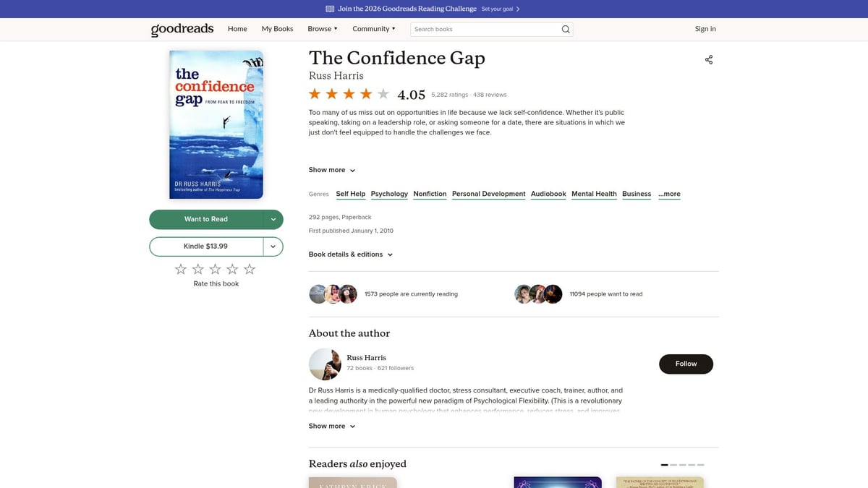Viewport: 868px width, 488px height.
Task: Open the Self Help genre link
Action: (350, 194)
